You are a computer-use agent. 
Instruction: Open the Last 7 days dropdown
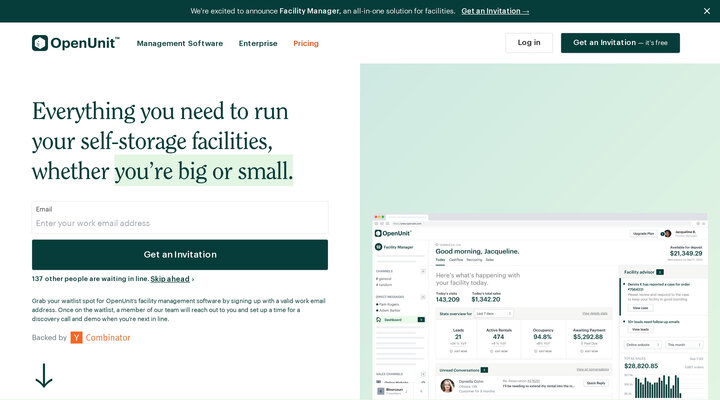point(494,314)
